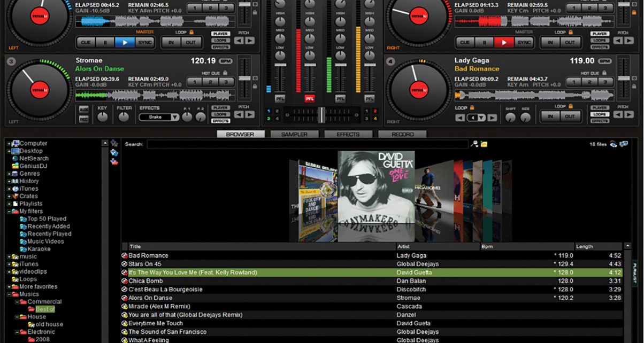Expand the History tree node
Viewport: 644px width, 343px height.
click(x=9, y=181)
